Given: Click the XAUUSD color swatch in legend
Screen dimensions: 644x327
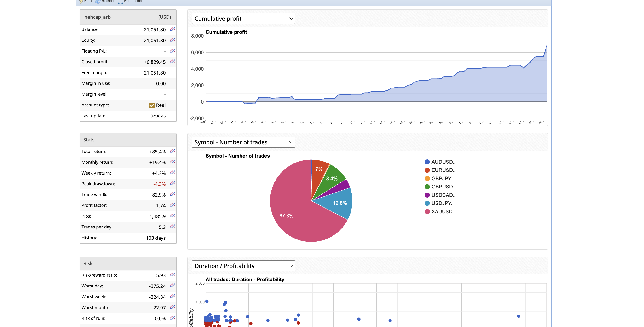Looking at the screenshot, I should (427, 212).
